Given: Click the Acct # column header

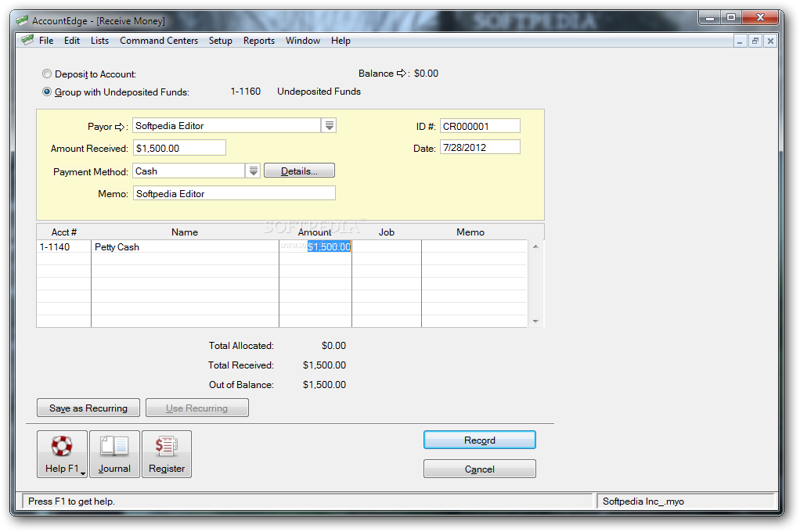Looking at the screenshot, I should tap(63, 232).
